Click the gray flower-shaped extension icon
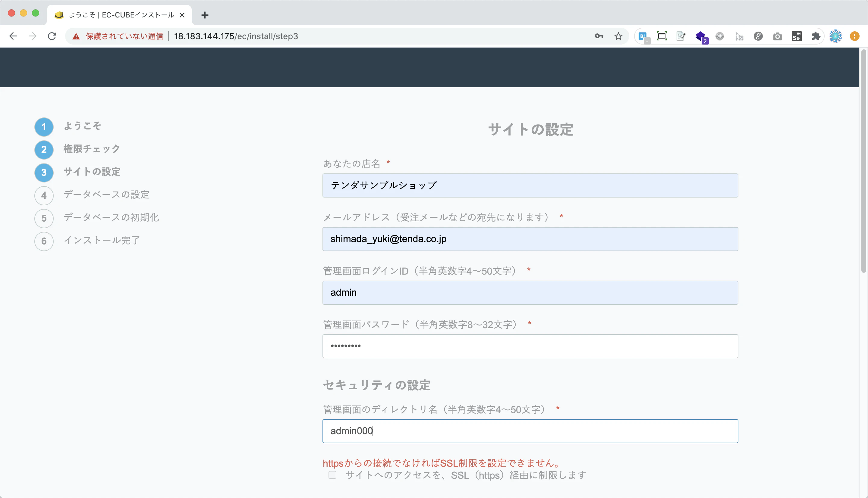 click(x=720, y=36)
